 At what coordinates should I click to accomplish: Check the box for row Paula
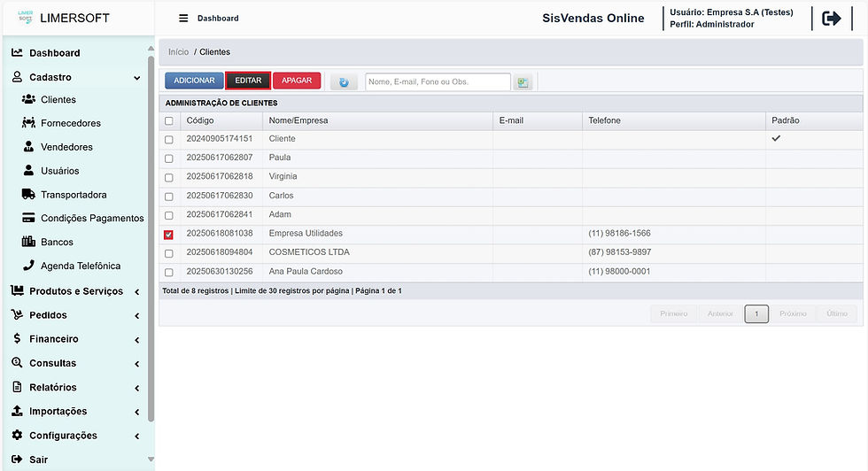click(169, 158)
